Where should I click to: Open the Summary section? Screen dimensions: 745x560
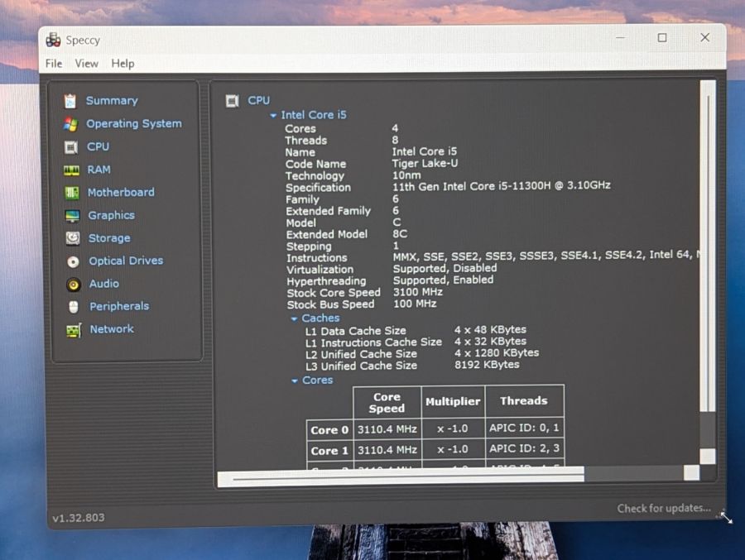(x=112, y=101)
